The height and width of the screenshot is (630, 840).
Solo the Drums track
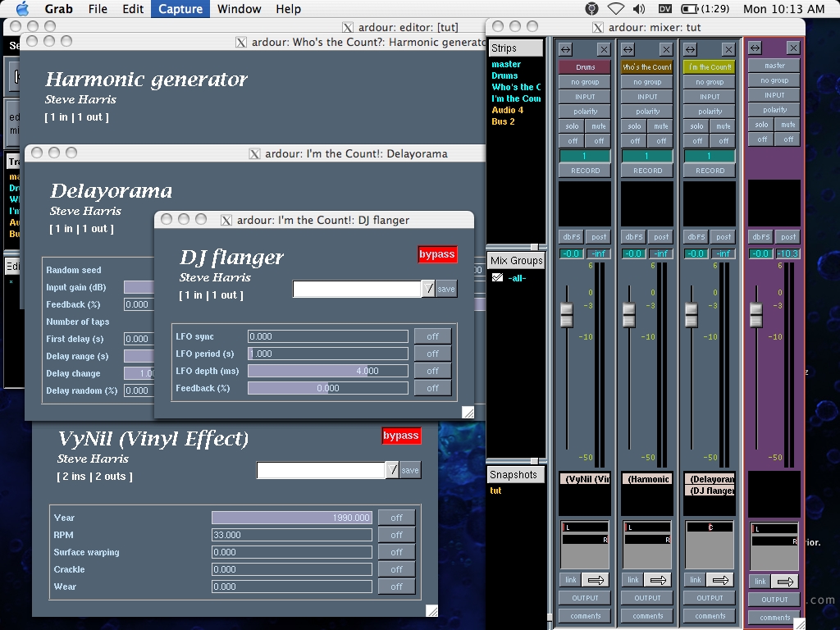pyautogui.click(x=572, y=126)
